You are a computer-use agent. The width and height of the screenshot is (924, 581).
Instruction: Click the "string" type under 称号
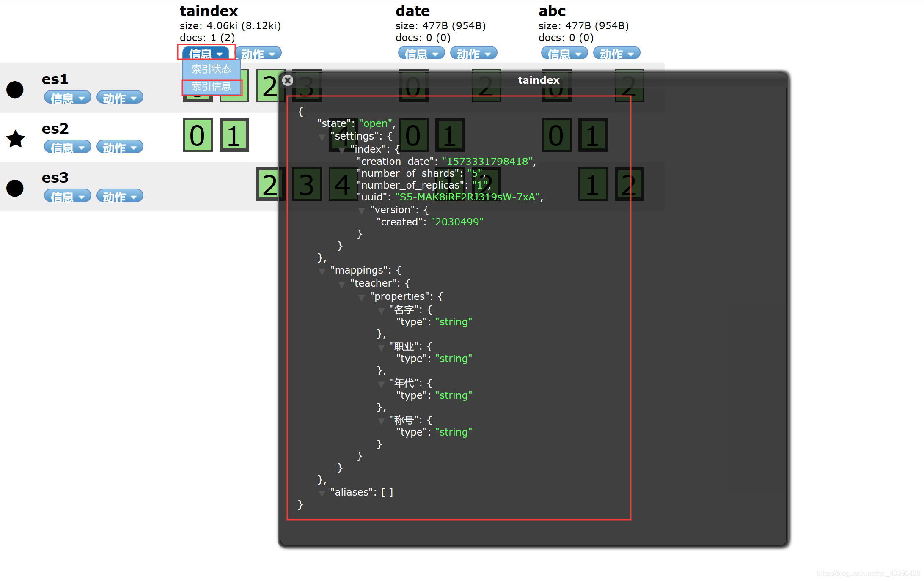pyautogui.click(x=454, y=432)
